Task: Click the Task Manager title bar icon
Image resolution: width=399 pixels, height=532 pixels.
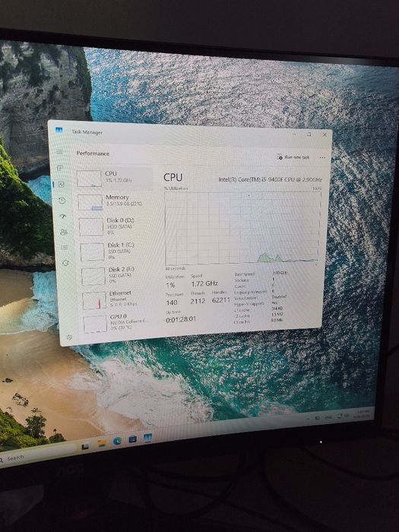Action: click(59, 130)
